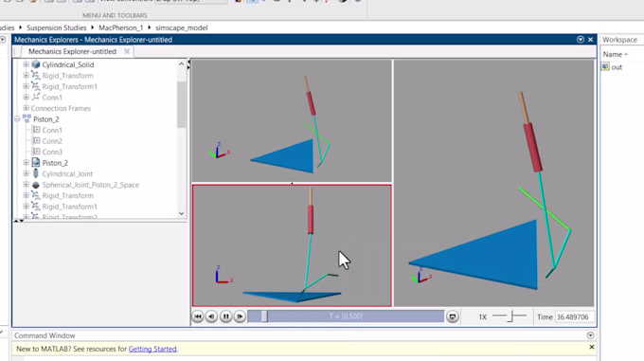Collapse the Piston_2 subsystem node
The image size is (644, 361).
(17, 119)
